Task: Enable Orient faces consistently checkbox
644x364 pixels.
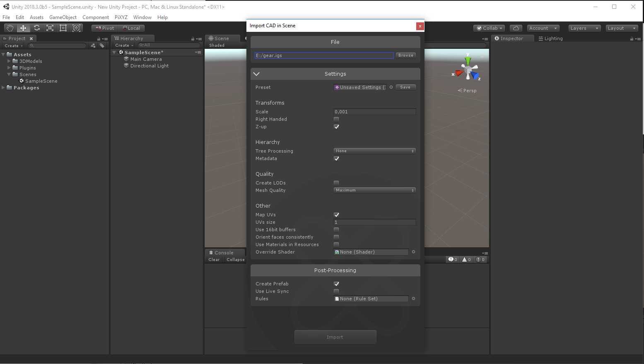Action: [x=336, y=237]
